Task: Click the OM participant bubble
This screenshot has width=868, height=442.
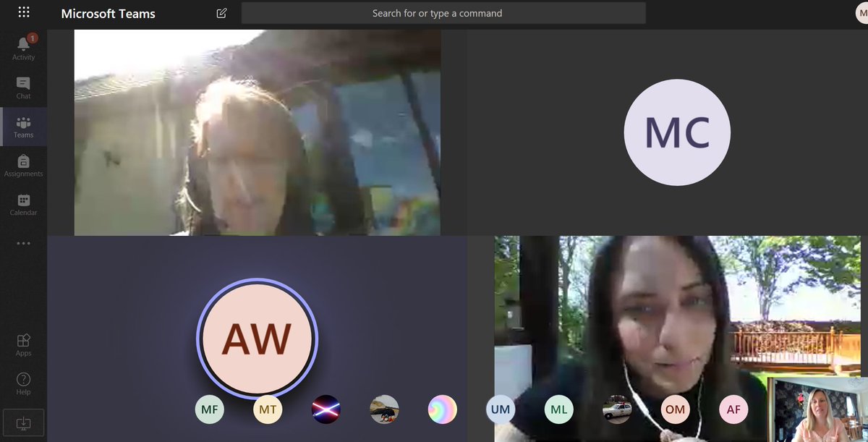Action: 675,409
